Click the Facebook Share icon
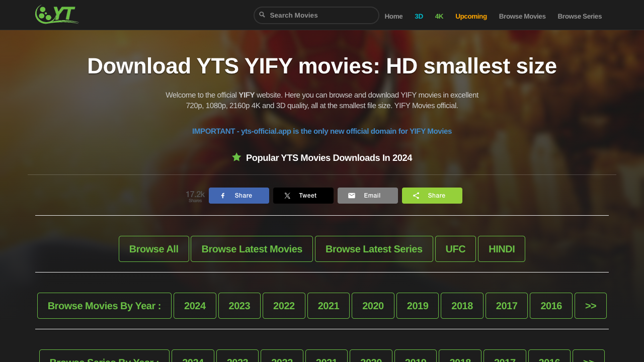 click(x=224, y=196)
